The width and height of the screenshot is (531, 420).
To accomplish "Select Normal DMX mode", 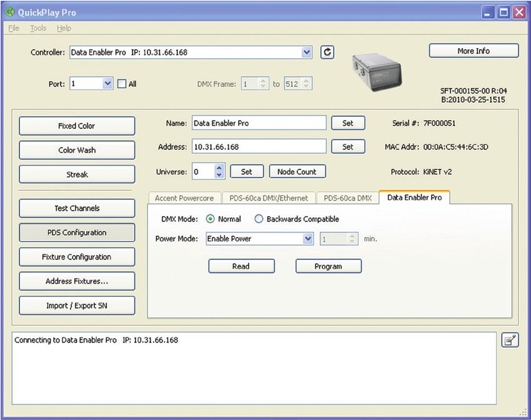I will coord(211,219).
